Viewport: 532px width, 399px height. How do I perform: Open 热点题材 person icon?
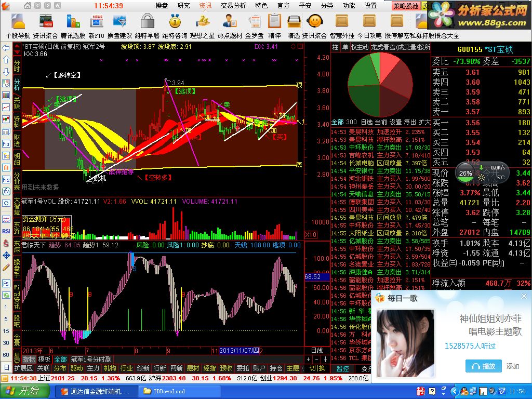230,26
